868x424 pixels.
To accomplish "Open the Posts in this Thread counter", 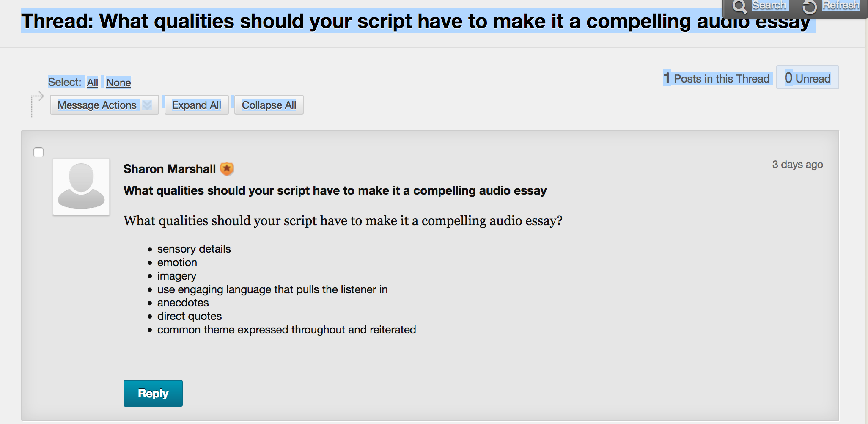I will (x=717, y=78).
